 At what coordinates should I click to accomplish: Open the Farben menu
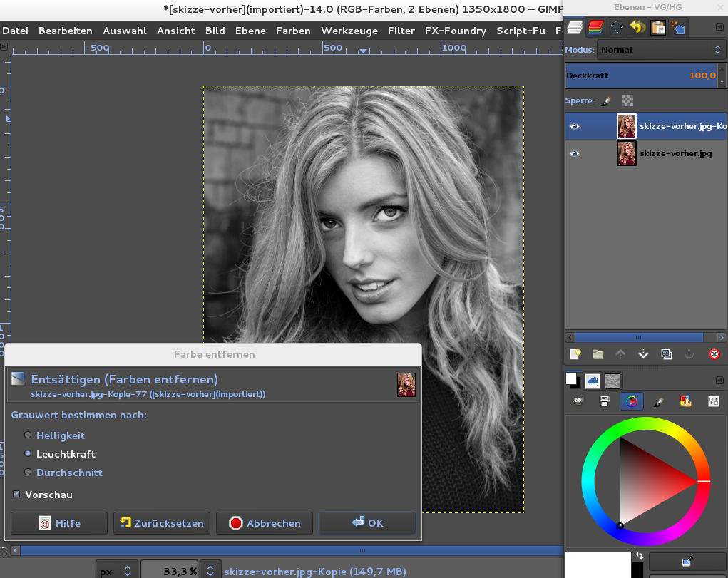pyautogui.click(x=293, y=31)
